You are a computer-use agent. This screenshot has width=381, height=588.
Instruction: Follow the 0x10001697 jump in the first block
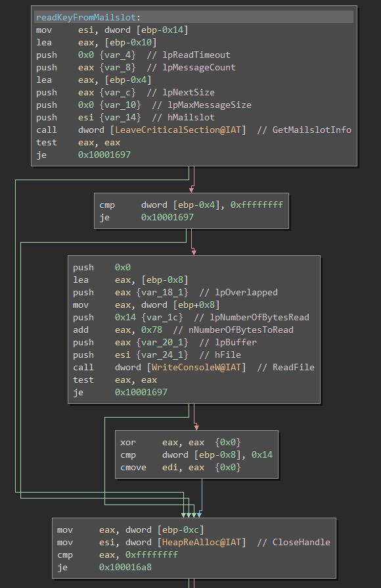point(104,155)
